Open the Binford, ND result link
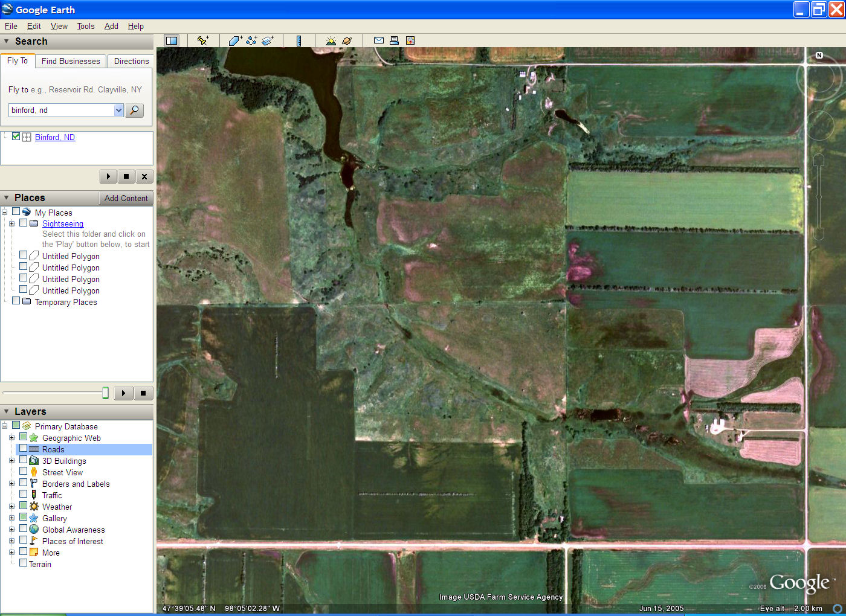The image size is (846, 616). (x=55, y=137)
